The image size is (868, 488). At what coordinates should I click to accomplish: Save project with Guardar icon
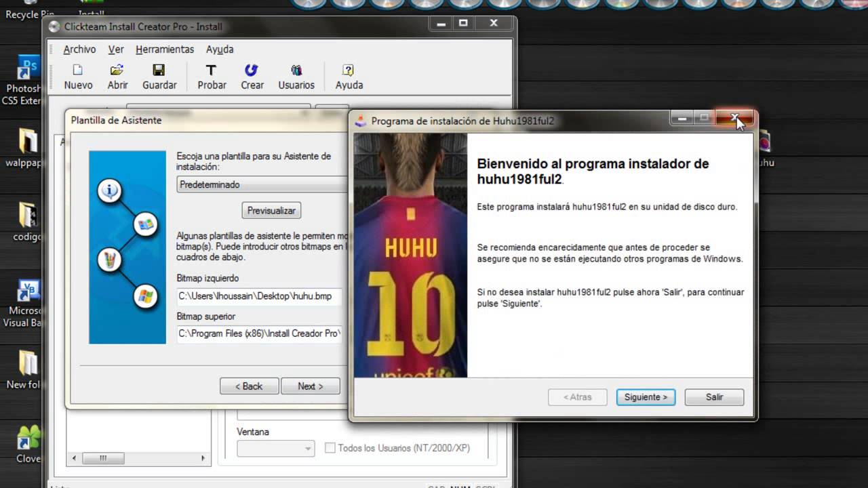point(159,77)
